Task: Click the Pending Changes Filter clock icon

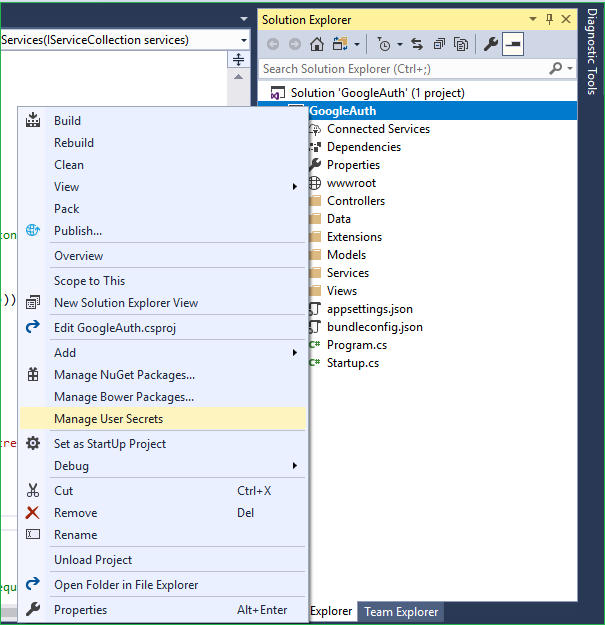Action: click(x=384, y=44)
